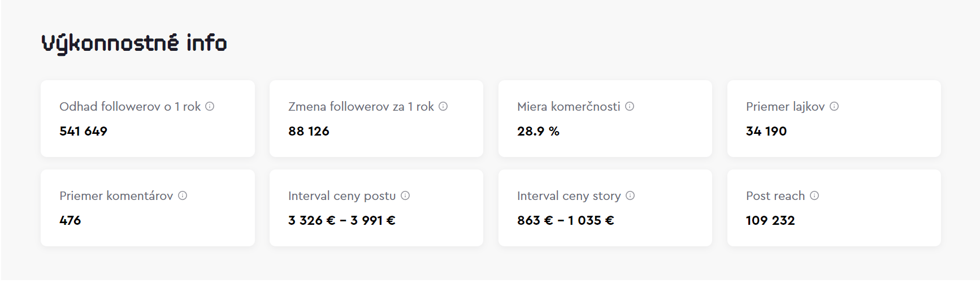The height and width of the screenshot is (283, 980).
Task: Select the Odhad followerov o 1 rok card
Action: 148,119
